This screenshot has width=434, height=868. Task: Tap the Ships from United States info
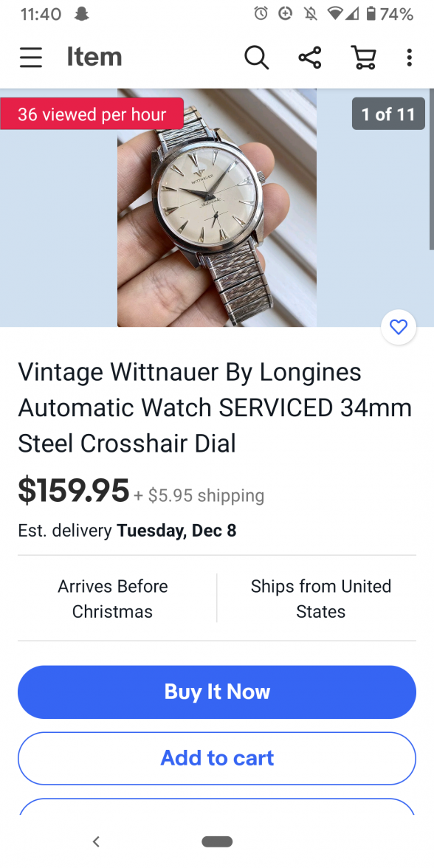pyautogui.click(x=320, y=599)
